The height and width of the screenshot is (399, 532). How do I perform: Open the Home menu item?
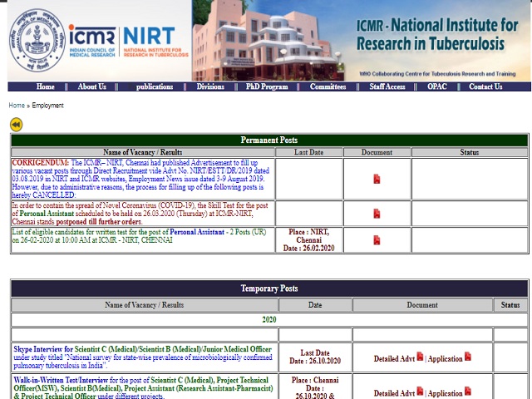[x=46, y=86]
